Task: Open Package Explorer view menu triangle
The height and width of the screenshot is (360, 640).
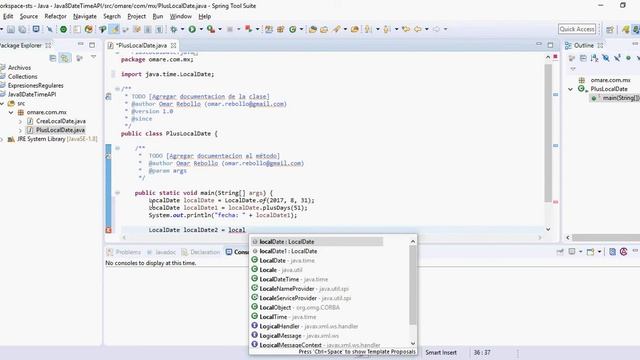Action: click(x=93, y=58)
